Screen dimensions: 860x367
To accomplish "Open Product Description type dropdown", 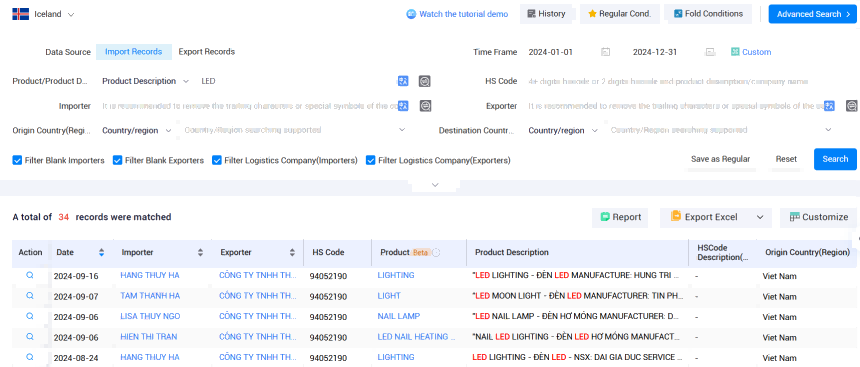I will tap(145, 81).
